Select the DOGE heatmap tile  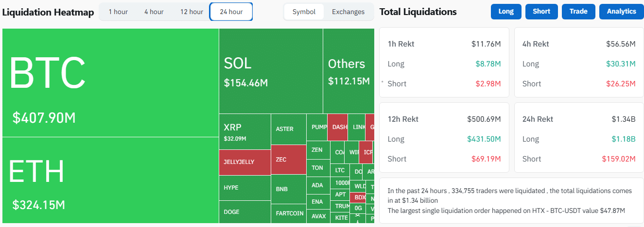pyautogui.click(x=244, y=212)
